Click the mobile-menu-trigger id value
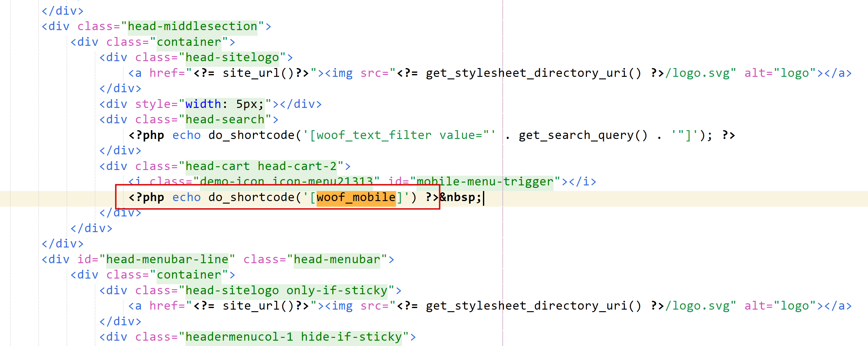Viewport: 868px width, 346px height. pos(485,182)
